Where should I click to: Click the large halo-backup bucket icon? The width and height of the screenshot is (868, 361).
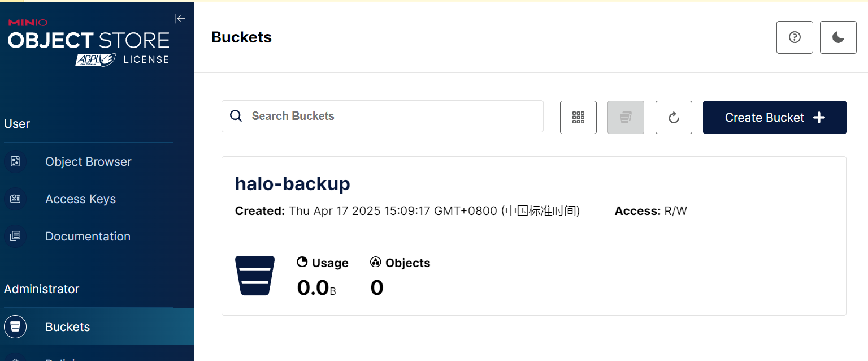tap(255, 276)
